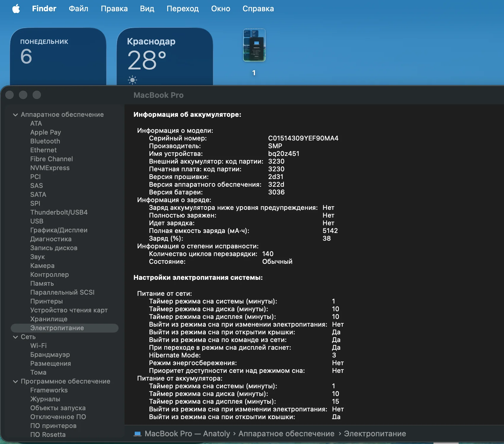Screen dimensions: 504x444
Task: Click the full charge capacity value 5142
Action: pyautogui.click(x=330, y=231)
